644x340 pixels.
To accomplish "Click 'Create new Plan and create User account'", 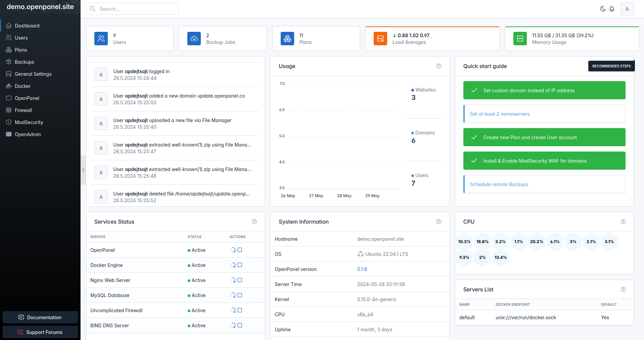I will click(544, 137).
